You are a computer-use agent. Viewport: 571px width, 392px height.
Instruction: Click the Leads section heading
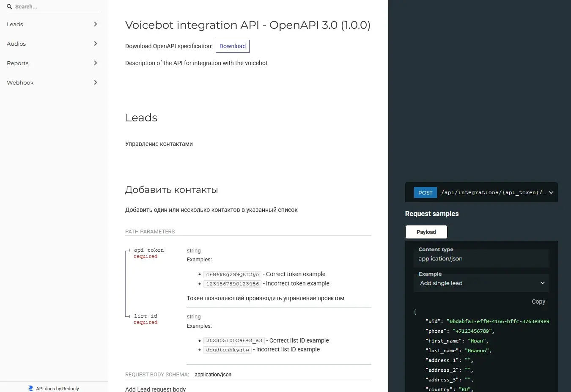pos(141,118)
